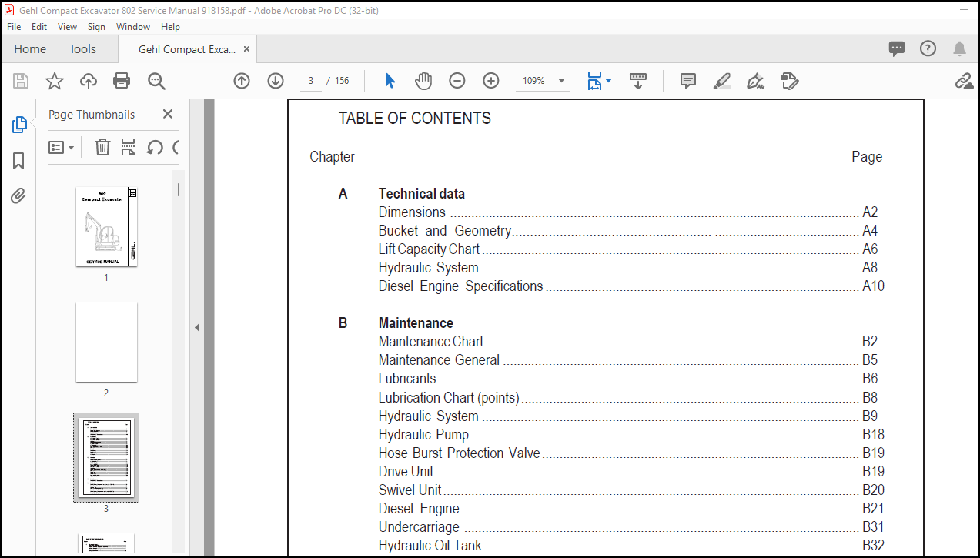This screenshot has height=558, width=980.
Task: Show the Page Thumbnails sidebar icon
Action: coord(19,125)
